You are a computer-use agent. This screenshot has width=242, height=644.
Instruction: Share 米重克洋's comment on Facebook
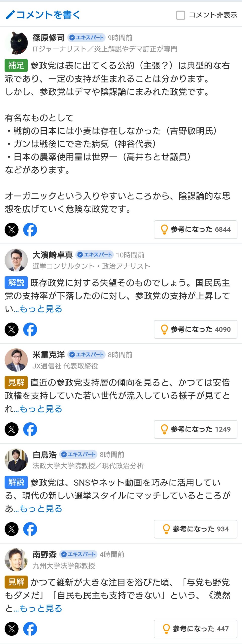(x=30, y=429)
